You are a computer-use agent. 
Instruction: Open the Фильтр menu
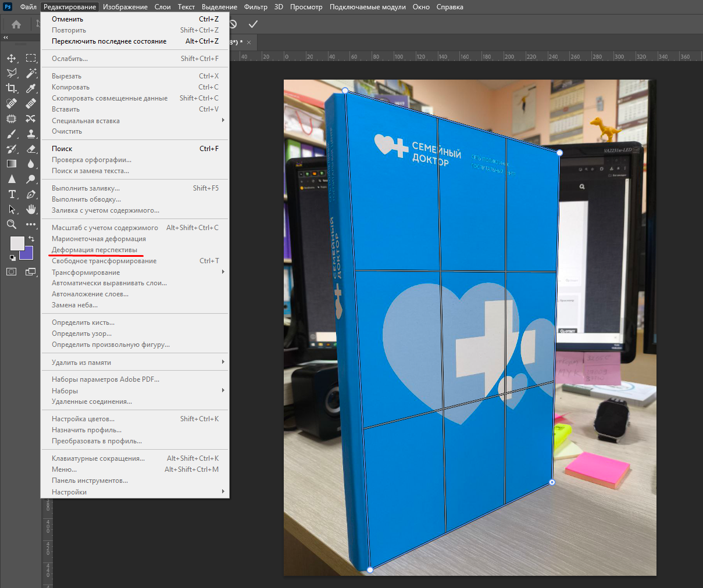pyautogui.click(x=256, y=7)
